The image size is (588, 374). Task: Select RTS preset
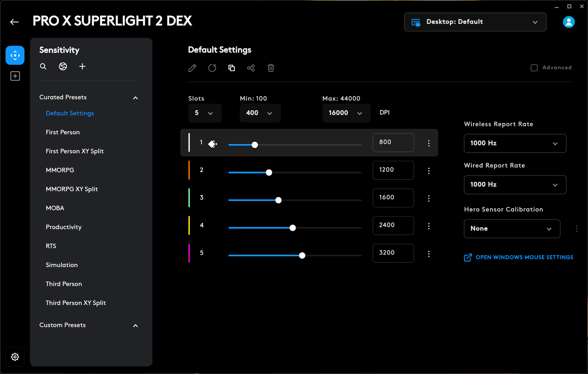51,246
